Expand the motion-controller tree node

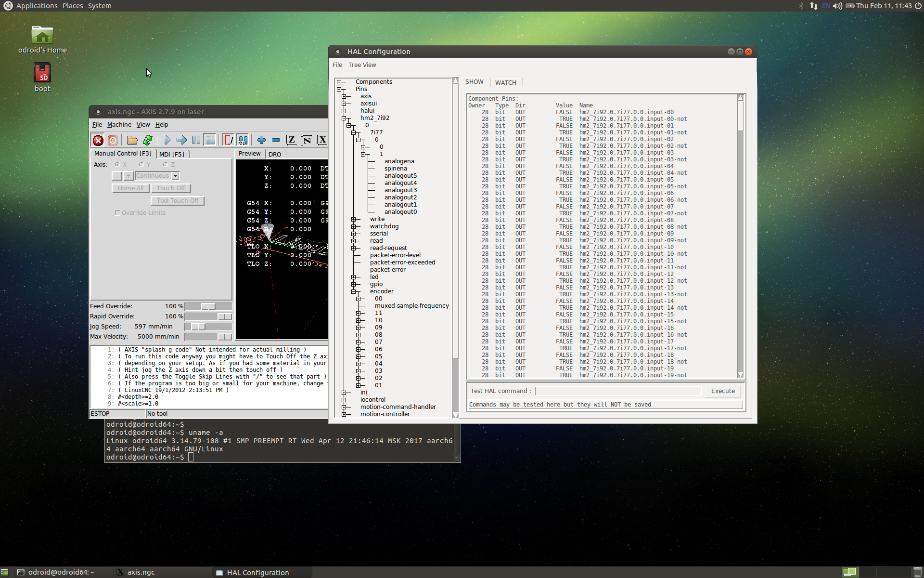(x=344, y=414)
